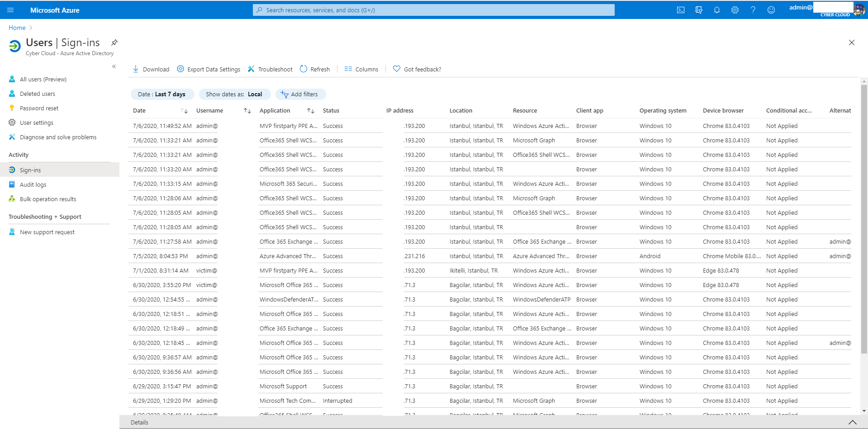Open All users (Preview) menu item
Viewport: 868px width, 429px height.
pyautogui.click(x=43, y=79)
